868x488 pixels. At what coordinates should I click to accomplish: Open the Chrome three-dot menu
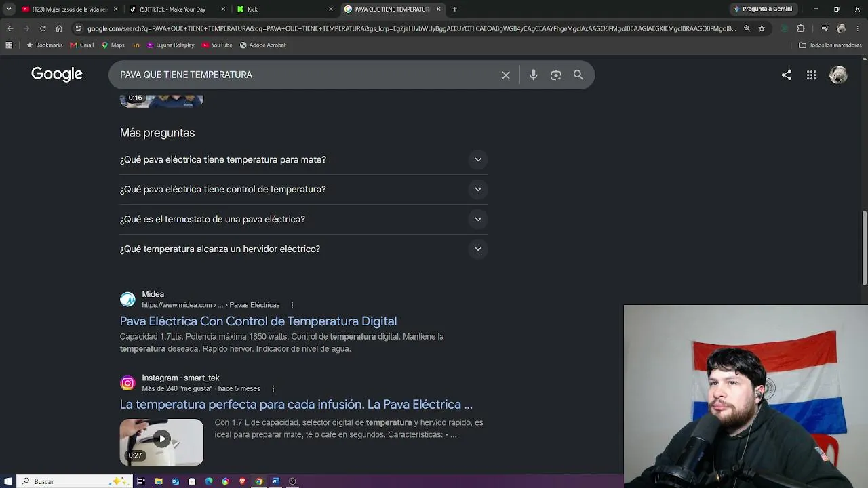pos(858,28)
